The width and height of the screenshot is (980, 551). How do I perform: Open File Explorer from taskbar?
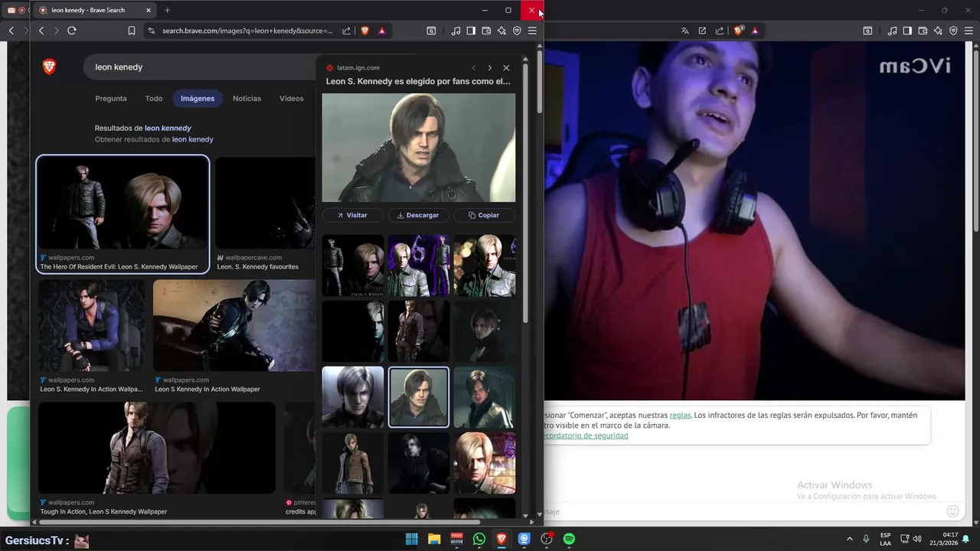tap(434, 539)
